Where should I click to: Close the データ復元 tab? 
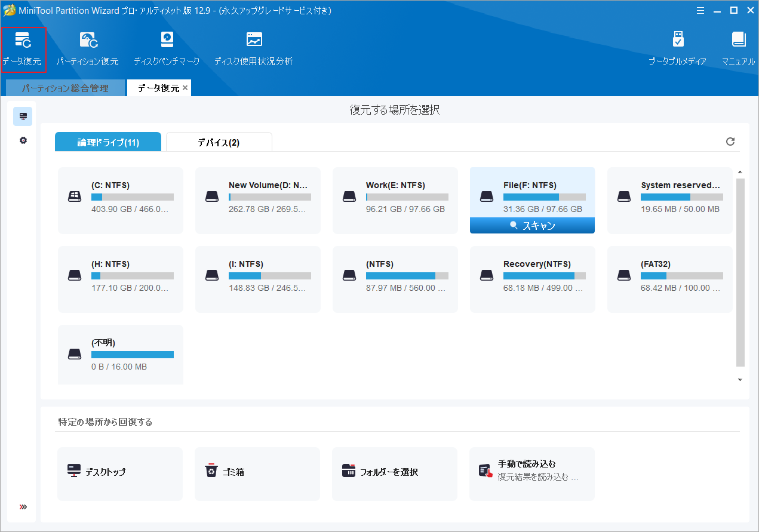pyautogui.click(x=185, y=88)
